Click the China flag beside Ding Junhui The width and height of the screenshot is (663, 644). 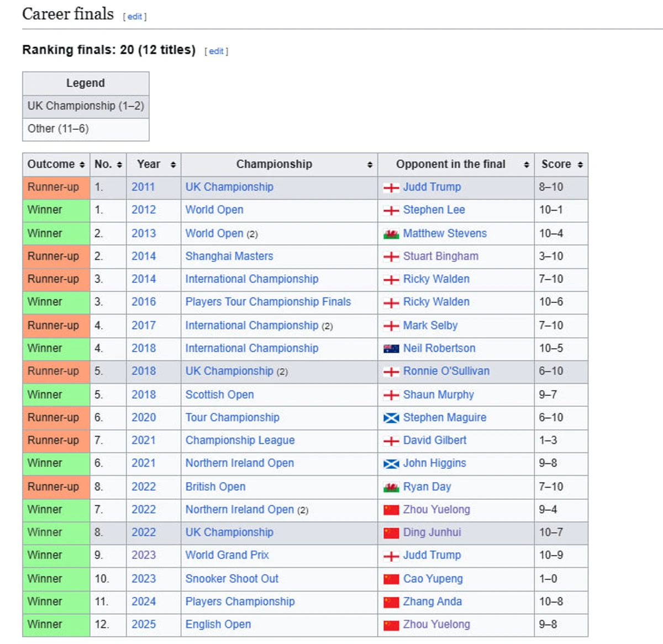tap(391, 533)
